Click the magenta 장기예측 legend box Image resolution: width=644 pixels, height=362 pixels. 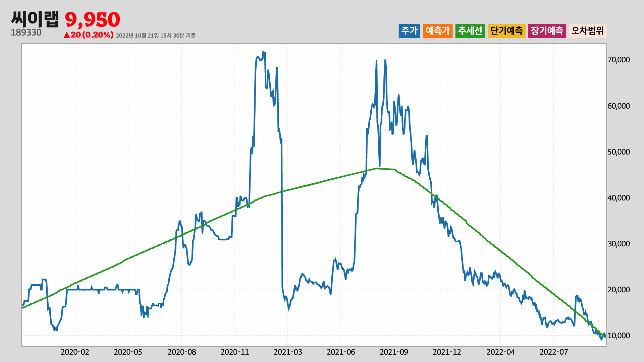point(547,31)
